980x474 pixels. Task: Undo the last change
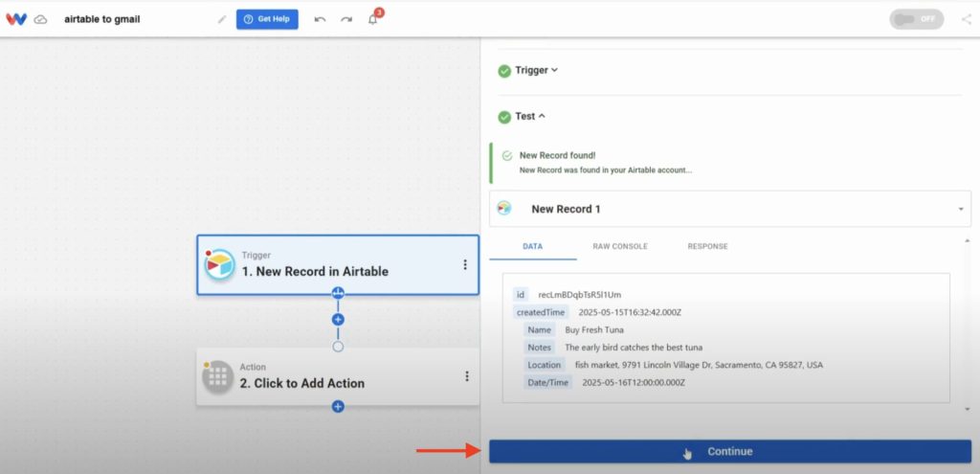[320, 19]
